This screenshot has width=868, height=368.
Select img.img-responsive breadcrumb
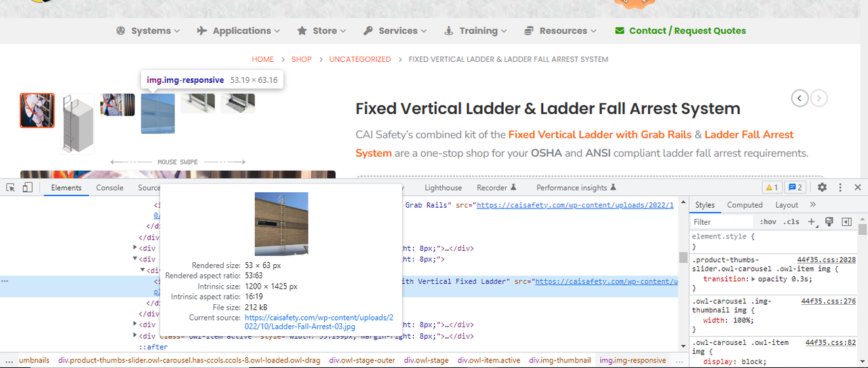tap(633, 361)
